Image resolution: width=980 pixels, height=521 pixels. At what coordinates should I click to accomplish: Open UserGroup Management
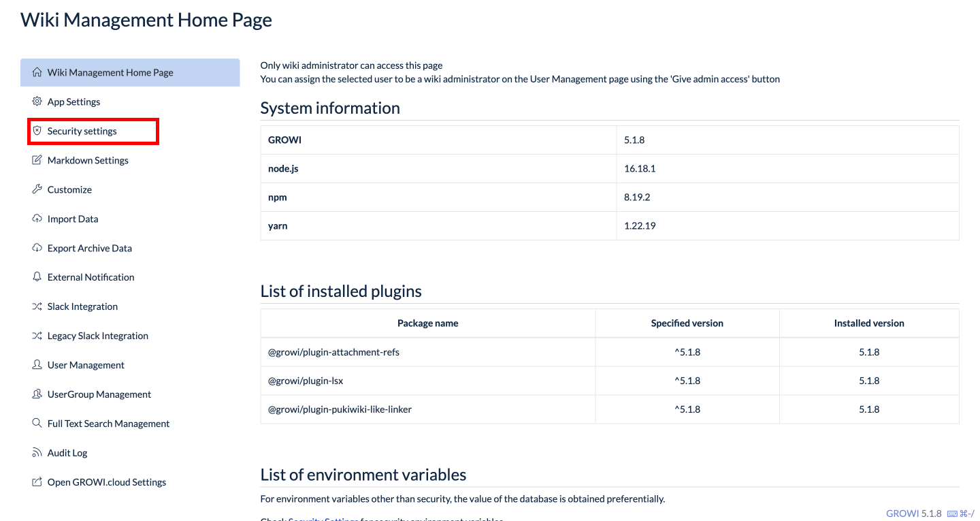tap(99, 394)
